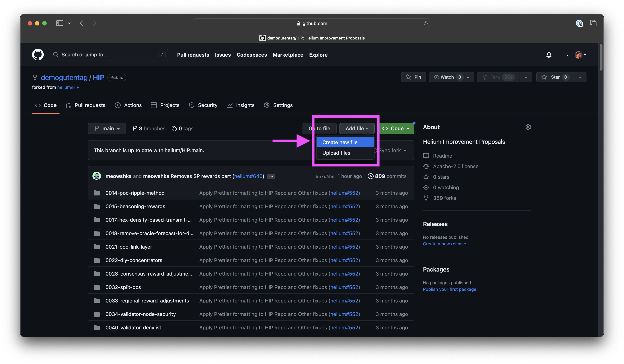The width and height of the screenshot is (624, 364).
Task: Click the GitHub Octocat logo
Action: pos(38,55)
